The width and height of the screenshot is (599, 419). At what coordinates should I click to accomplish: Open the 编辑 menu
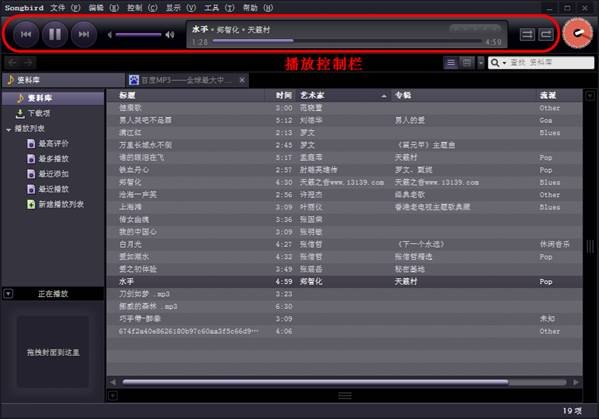[104, 8]
